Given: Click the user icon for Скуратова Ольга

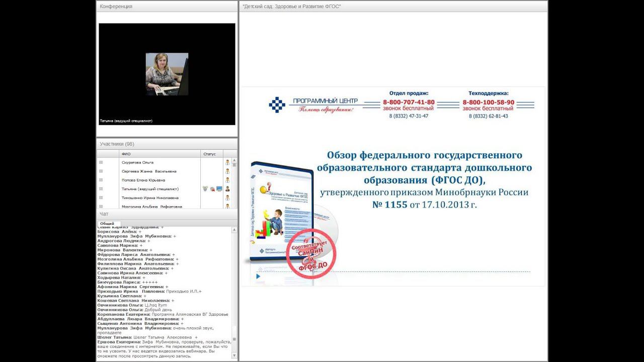Looking at the screenshot, I should pyautogui.click(x=227, y=162).
